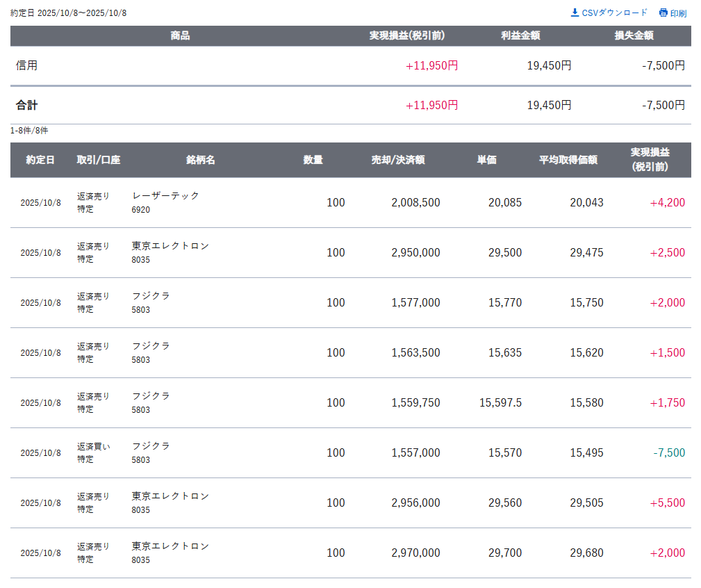Click the レーザーテック stock name
The image size is (701, 588).
pos(165,196)
